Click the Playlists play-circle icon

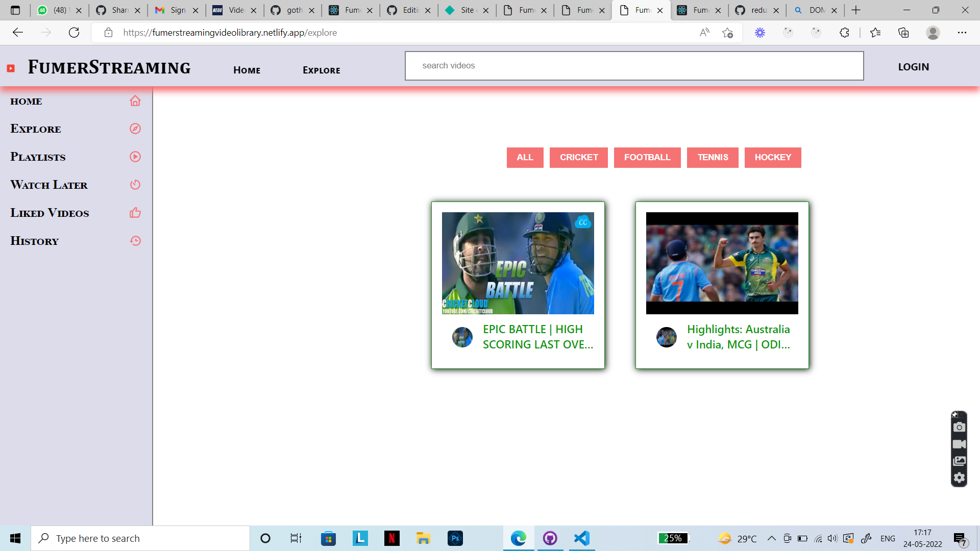[x=135, y=157]
